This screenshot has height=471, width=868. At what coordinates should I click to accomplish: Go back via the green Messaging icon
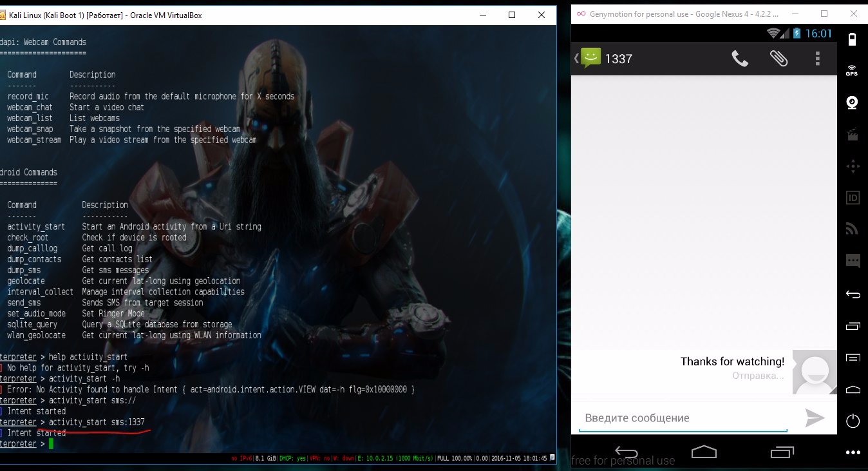click(x=588, y=59)
